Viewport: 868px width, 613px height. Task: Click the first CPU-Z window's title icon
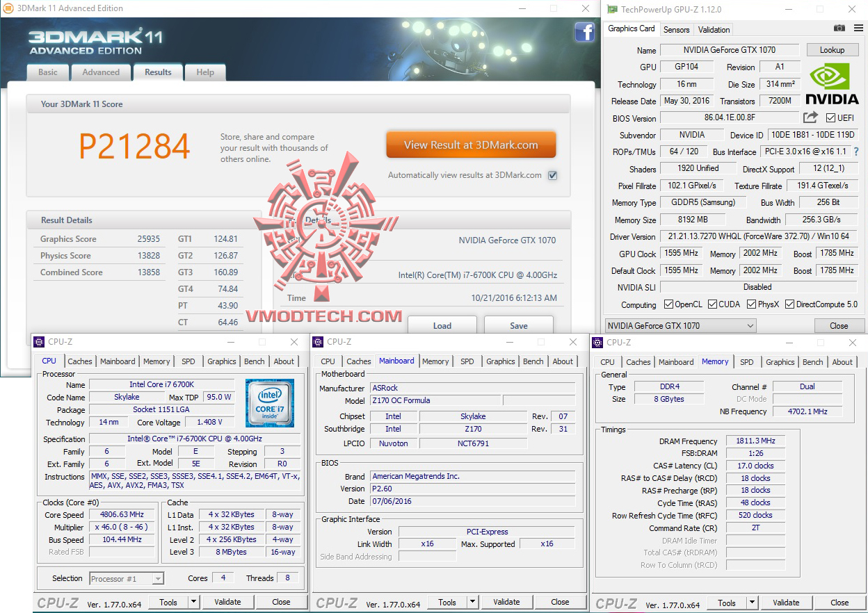click(39, 342)
